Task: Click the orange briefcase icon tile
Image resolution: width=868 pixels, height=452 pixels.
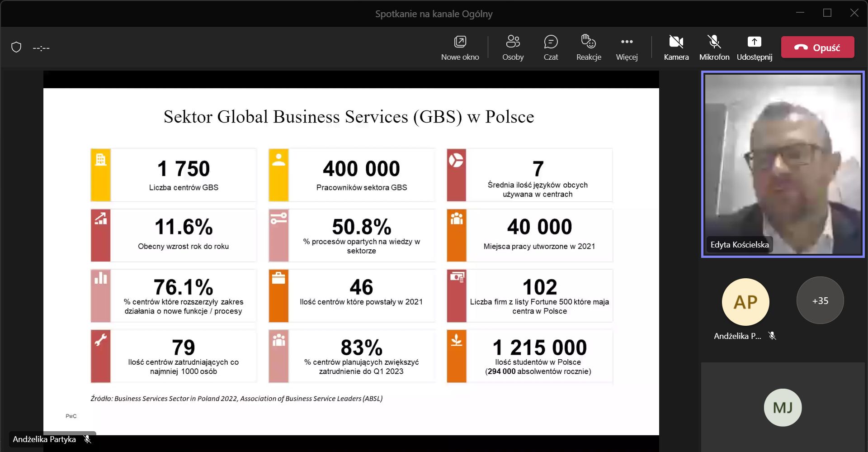Action: tap(278, 278)
